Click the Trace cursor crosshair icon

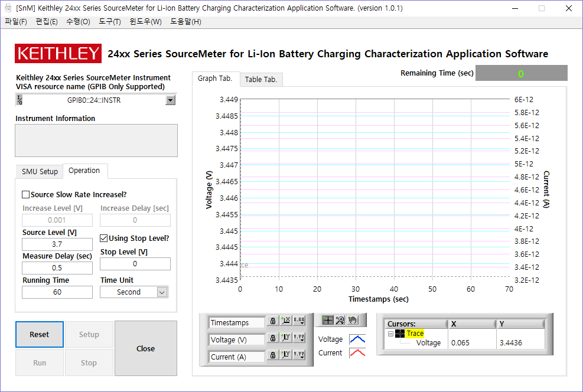pyautogui.click(x=400, y=334)
